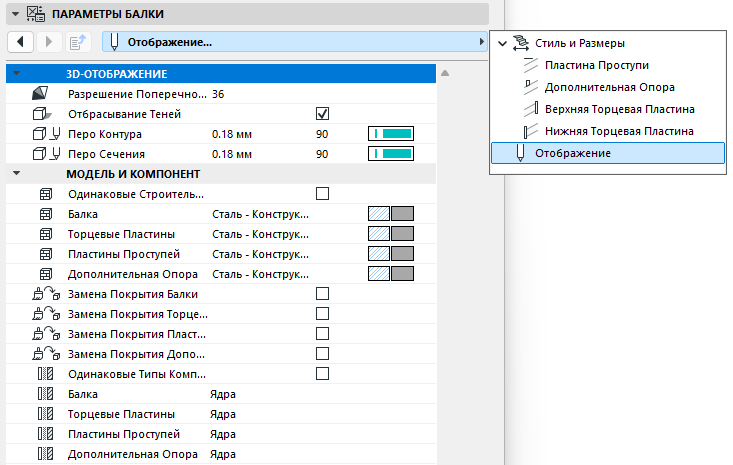Click component type icon of Балка Ядра row
The image size is (733, 465).
pos(45,394)
